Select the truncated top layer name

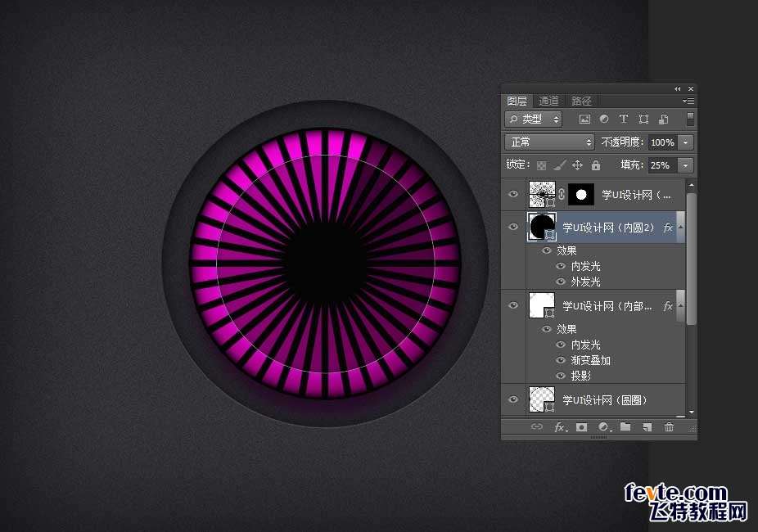click(x=636, y=195)
